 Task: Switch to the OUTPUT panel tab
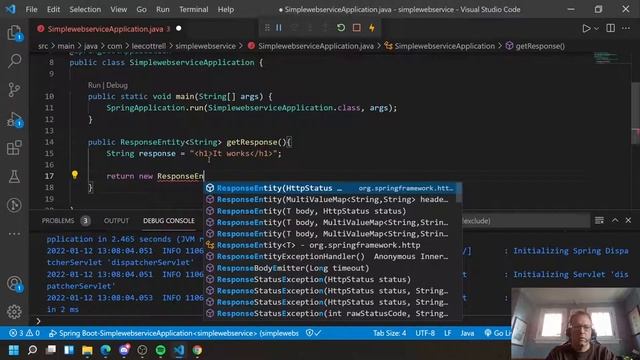[116, 221]
